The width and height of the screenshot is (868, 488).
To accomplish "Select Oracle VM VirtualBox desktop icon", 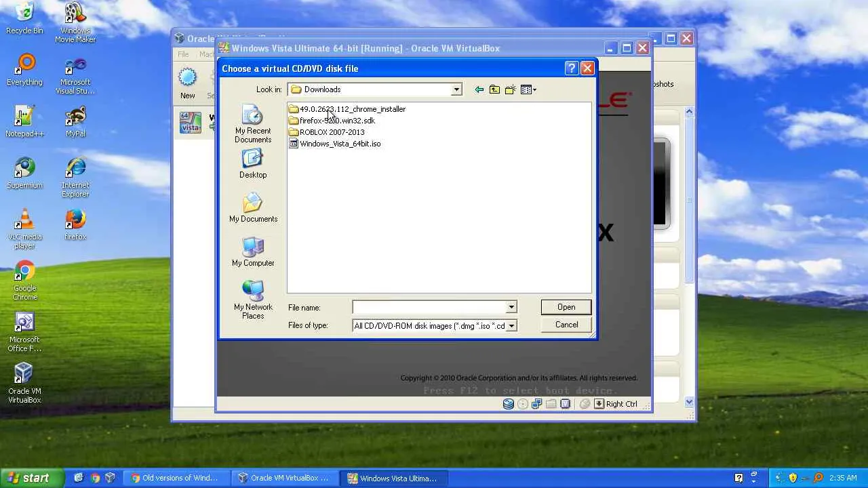I will pos(24,384).
